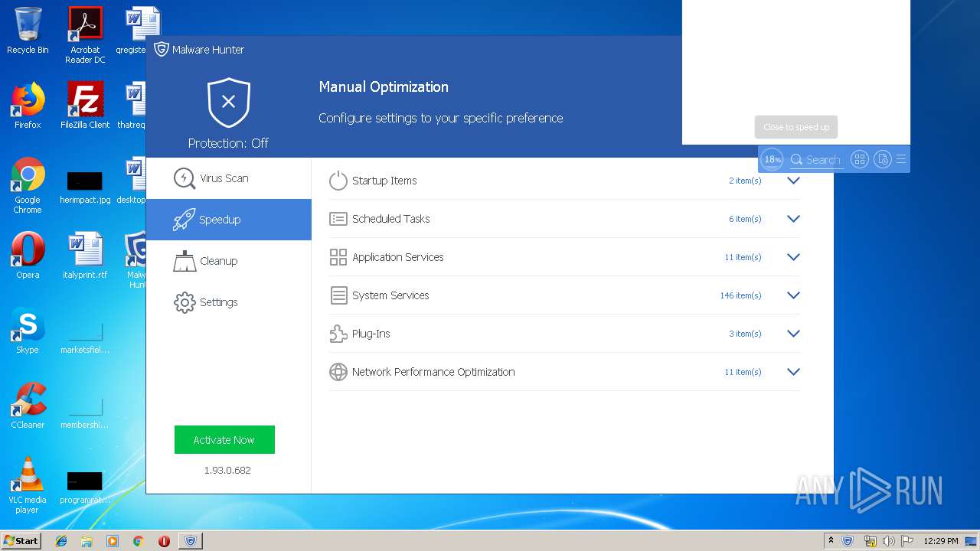Click the 6 item(s) count for Scheduled Tasks
980x551 pixels.
[745, 219]
